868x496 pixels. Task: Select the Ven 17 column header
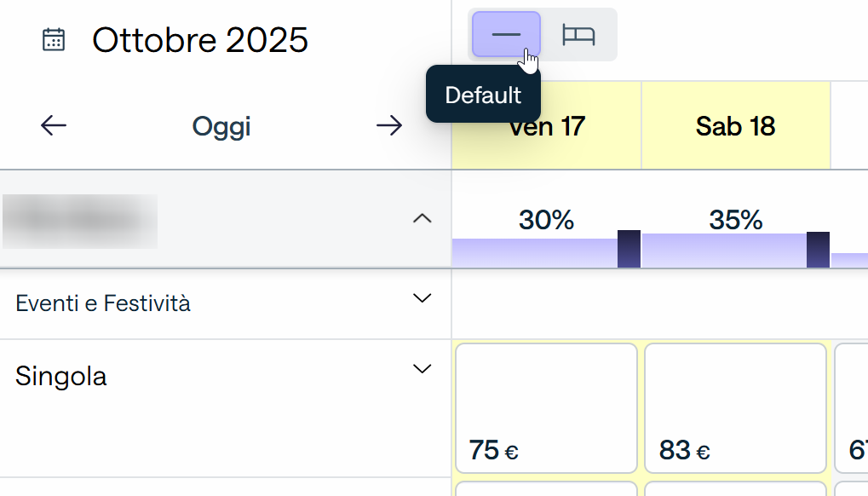546,125
